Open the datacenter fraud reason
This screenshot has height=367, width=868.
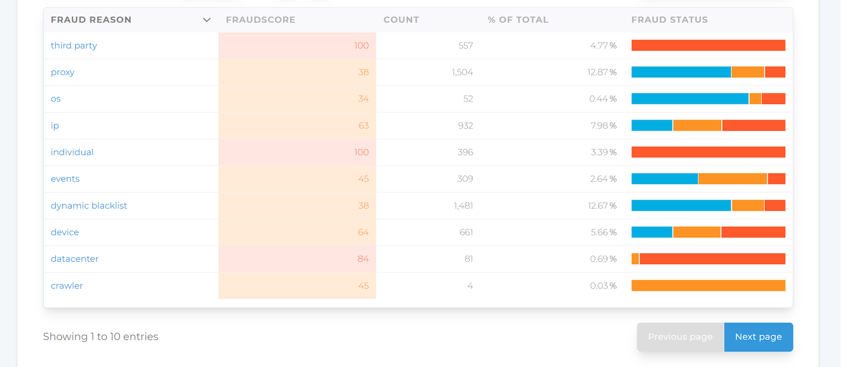click(74, 259)
